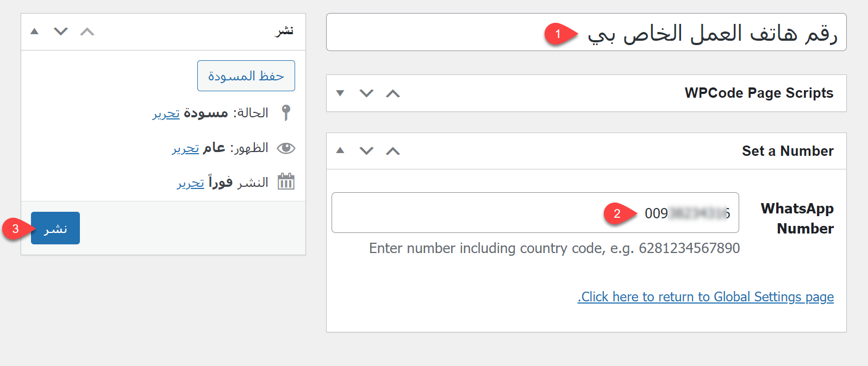Viewport: 868px width, 366px height.
Task: Edit publish time next to فوراً
Action: 191,184
